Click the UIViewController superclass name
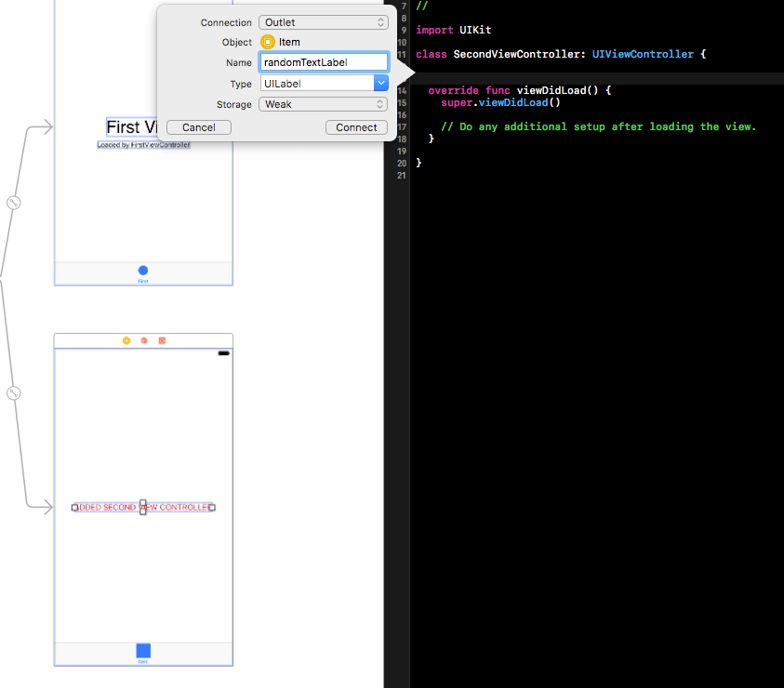Viewport: 784px width, 688px height. coord(643,54)
